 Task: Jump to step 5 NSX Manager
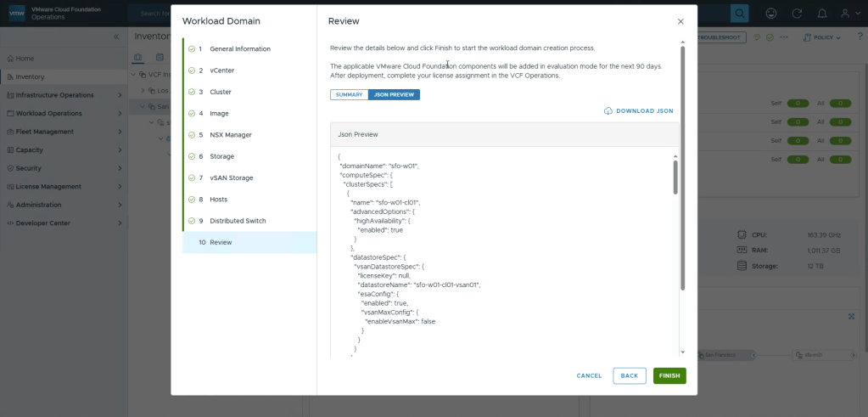coord(230,135)
